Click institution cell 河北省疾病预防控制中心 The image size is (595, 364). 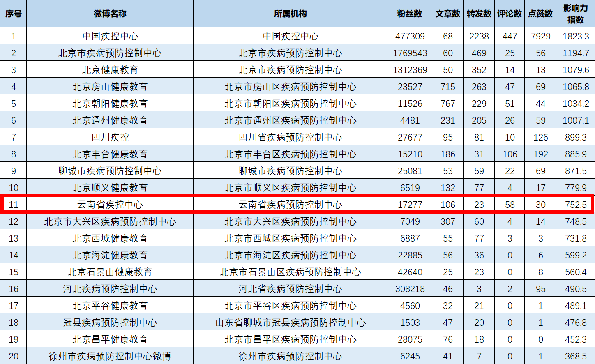[291, 289]
